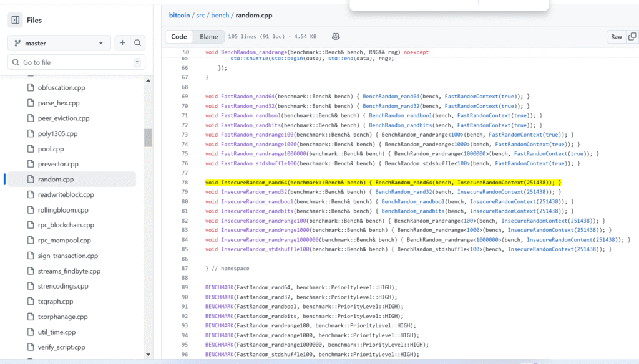
Task: Switch to the Blame tab
Action: tap(208, 36)
